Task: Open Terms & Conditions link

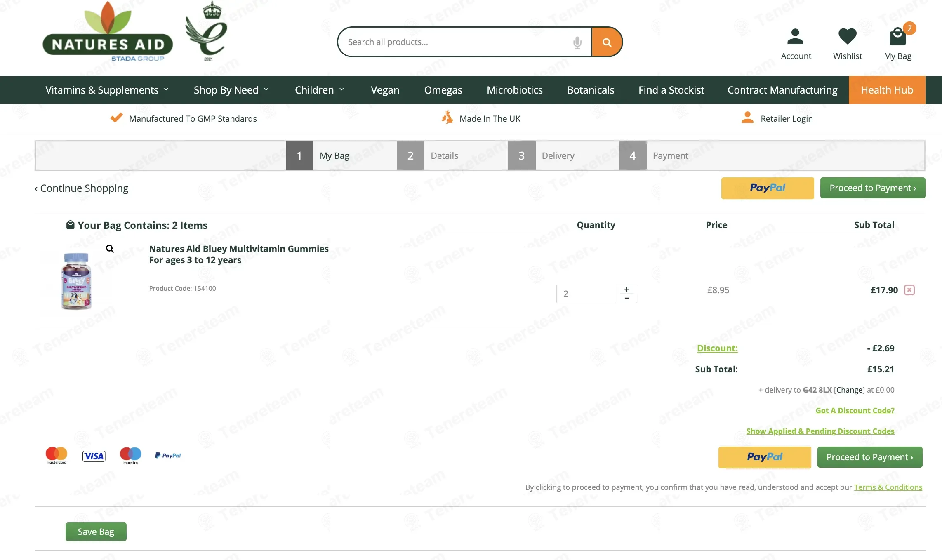Action: click(888, 487)
